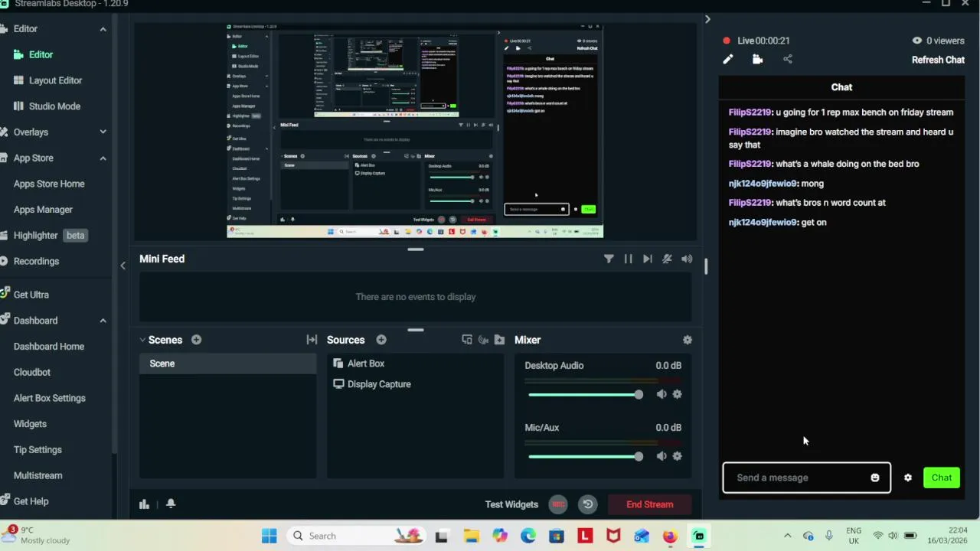Viewport: 980px width, 551px height.
Task: Click the green Chat send button
Action: point(942,478)
